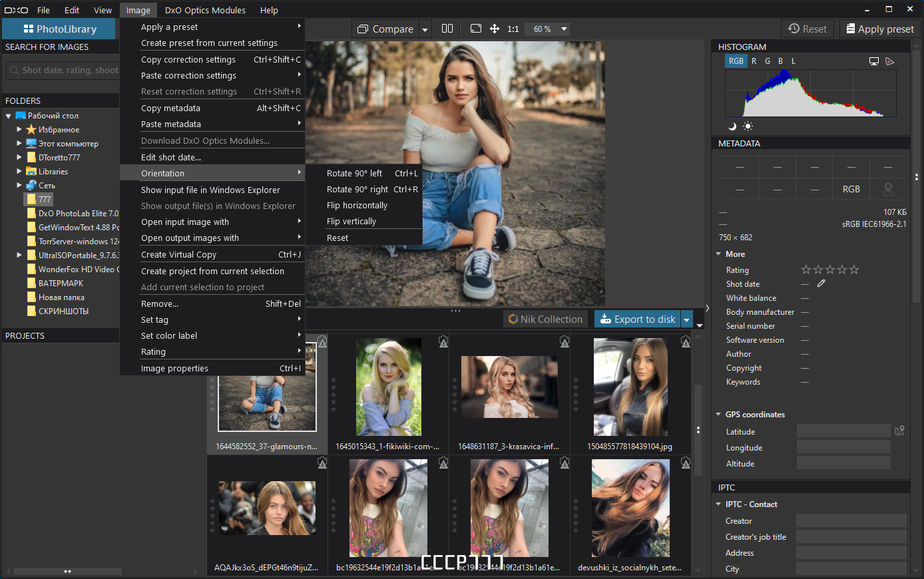This screenshot has width=924, height=579.
Task: Click the Export to disk button
Action: click(x=638, y=319)
